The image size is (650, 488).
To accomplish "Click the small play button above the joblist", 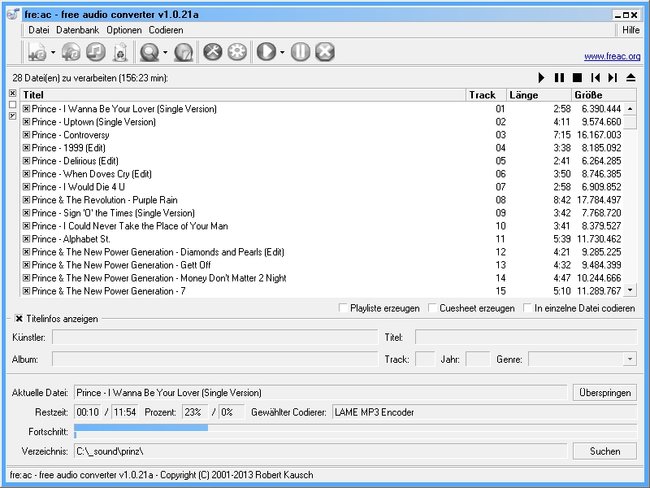I will click(541, 78).
